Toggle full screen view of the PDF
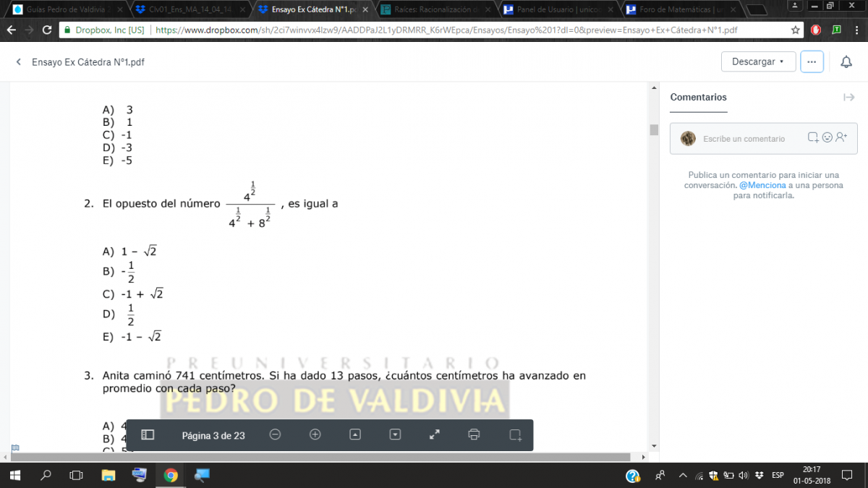 (x=435, y=435)
